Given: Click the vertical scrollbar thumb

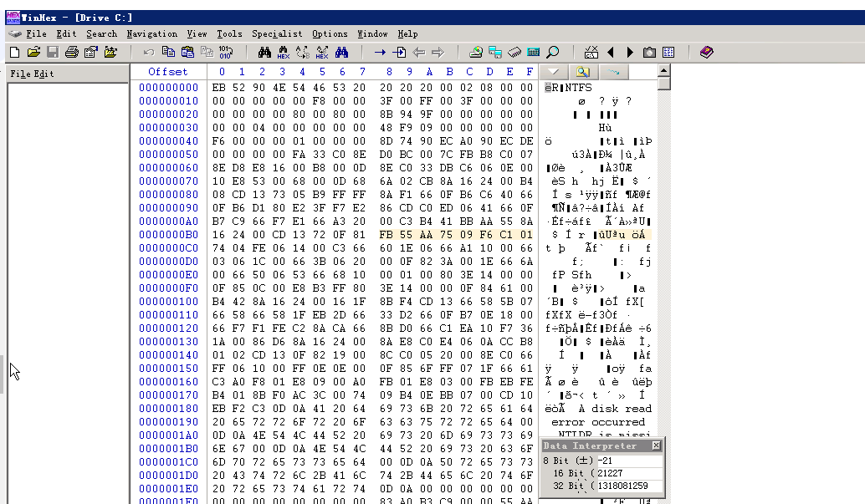Looking at the screenshot, I should coord(663,84).
